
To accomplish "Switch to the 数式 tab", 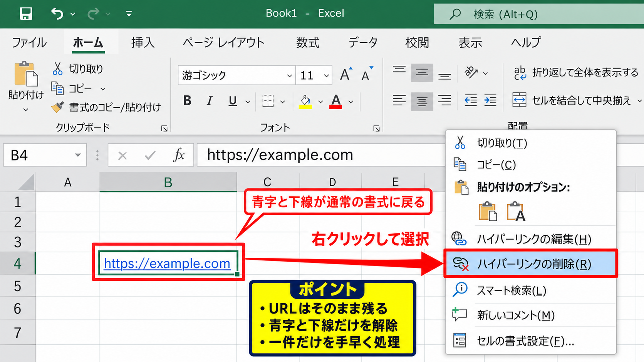I will (x=308, y=42).
